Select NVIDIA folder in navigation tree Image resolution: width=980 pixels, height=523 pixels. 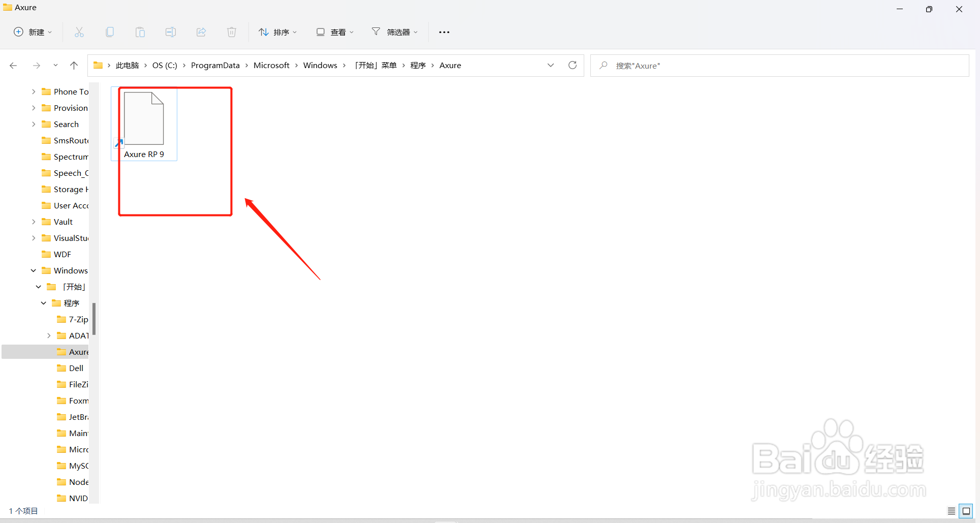click(x=72, y=499)
